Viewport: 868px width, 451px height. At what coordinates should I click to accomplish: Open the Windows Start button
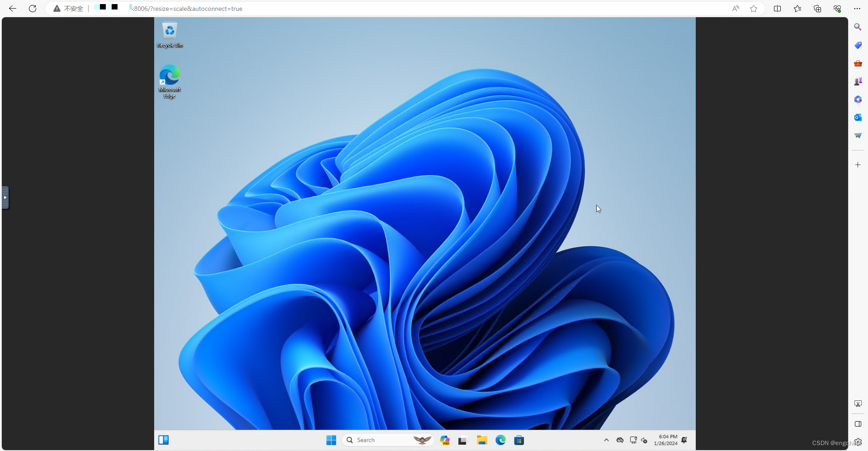click(331, 440)
